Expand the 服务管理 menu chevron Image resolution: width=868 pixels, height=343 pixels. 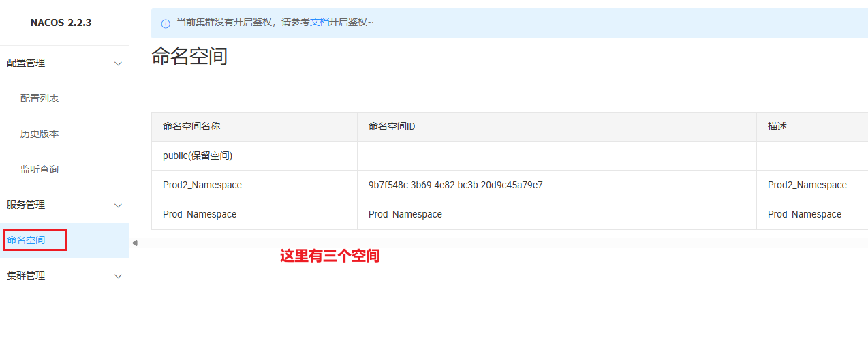pyautogui.click(x=118, y=205)
